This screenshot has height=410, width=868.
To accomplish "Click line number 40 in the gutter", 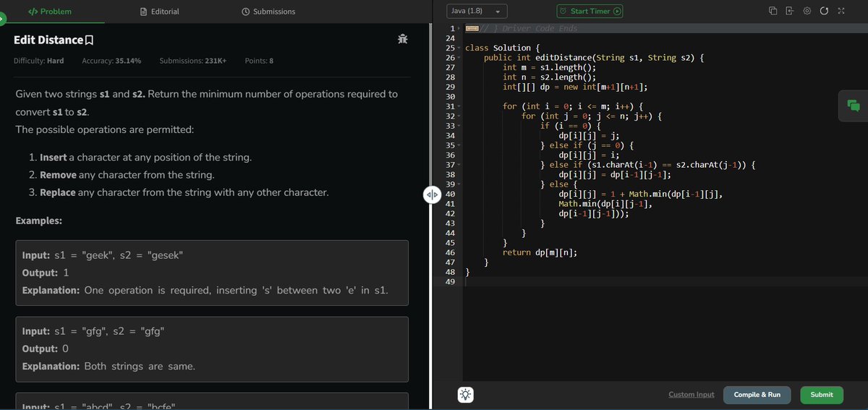I will point(450,195).
